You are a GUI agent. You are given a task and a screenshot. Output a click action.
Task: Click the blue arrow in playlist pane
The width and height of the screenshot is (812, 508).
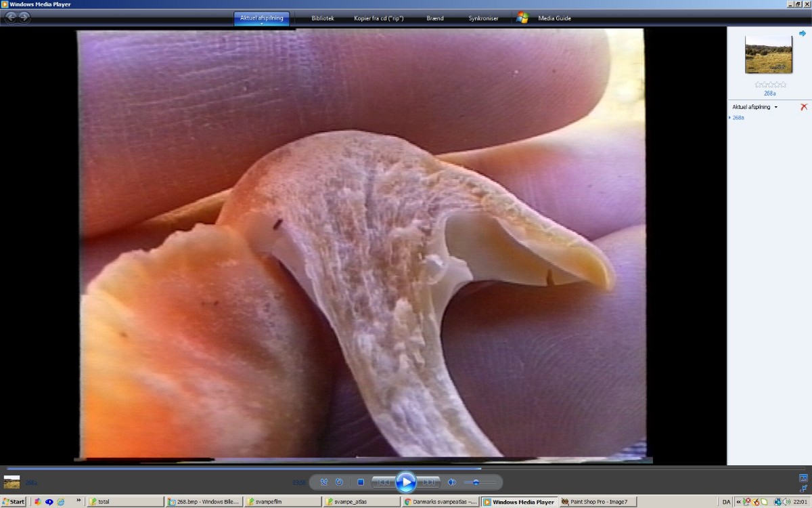coord(803,33)
